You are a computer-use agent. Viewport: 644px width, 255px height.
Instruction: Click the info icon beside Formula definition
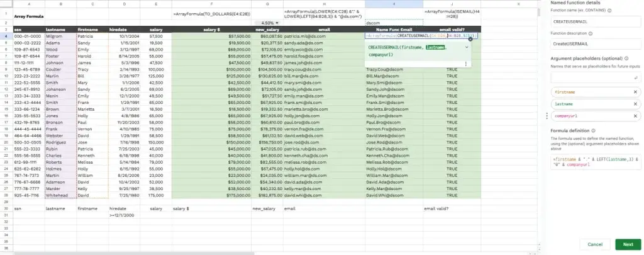pyautogui.click(x=594, y=131)
